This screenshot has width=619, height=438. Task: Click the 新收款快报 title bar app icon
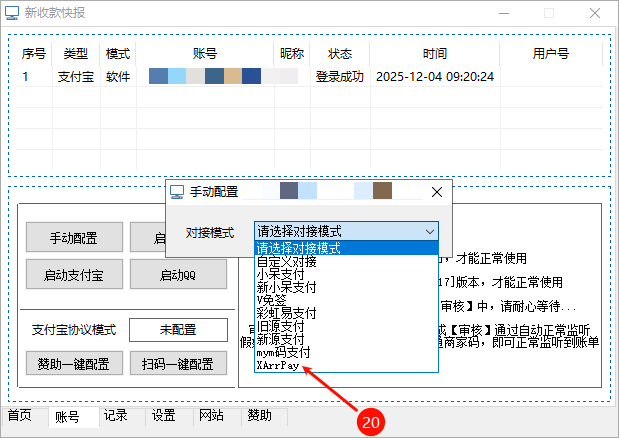pyautogui.click(x=12, y=13)
